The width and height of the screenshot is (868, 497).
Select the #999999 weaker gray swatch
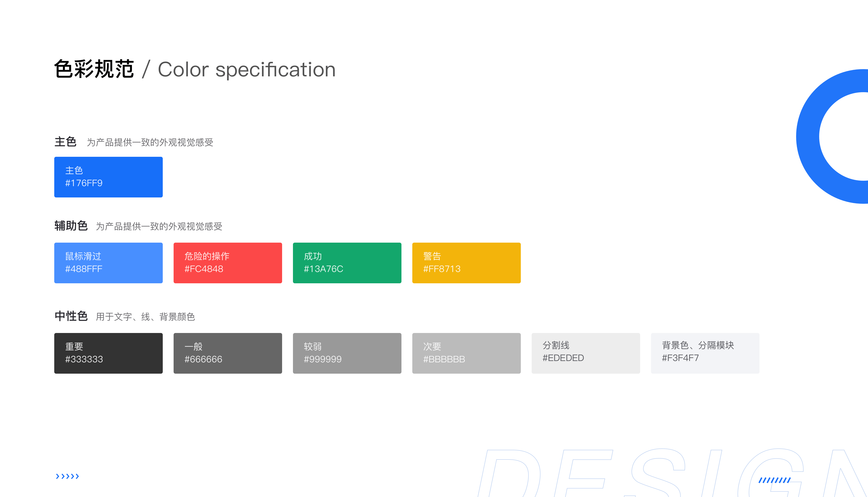tap(347, 353)
